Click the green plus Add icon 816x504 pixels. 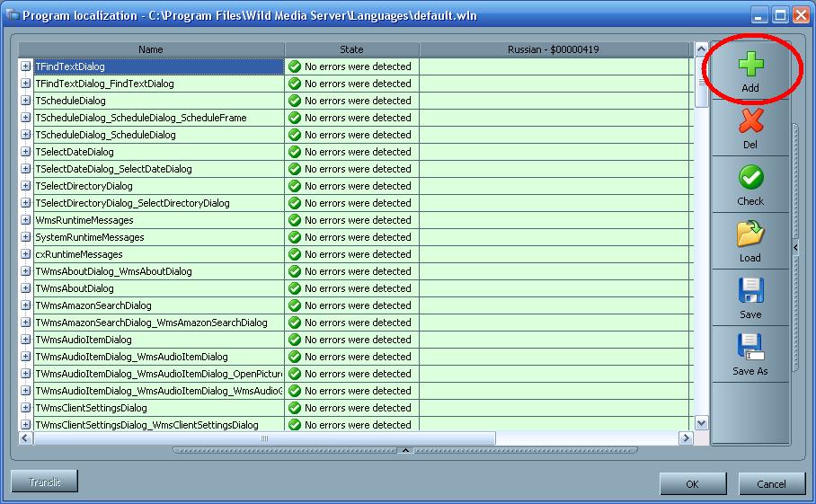point(750,66)
